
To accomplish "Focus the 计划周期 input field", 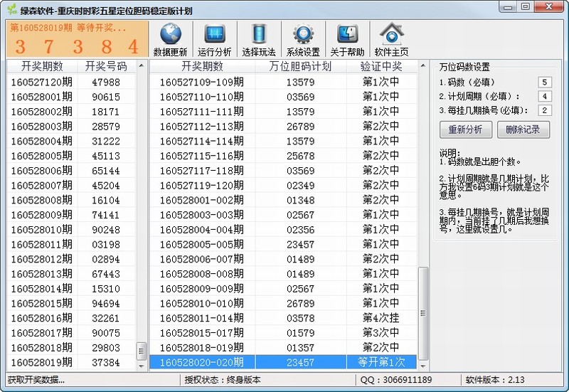I will (545, 96).
